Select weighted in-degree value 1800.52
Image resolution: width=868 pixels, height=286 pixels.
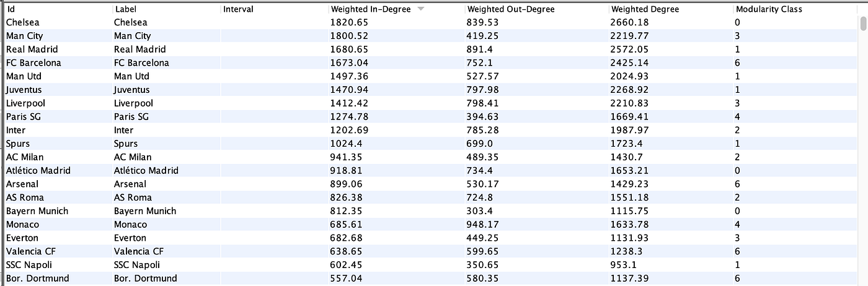point(350,36)
